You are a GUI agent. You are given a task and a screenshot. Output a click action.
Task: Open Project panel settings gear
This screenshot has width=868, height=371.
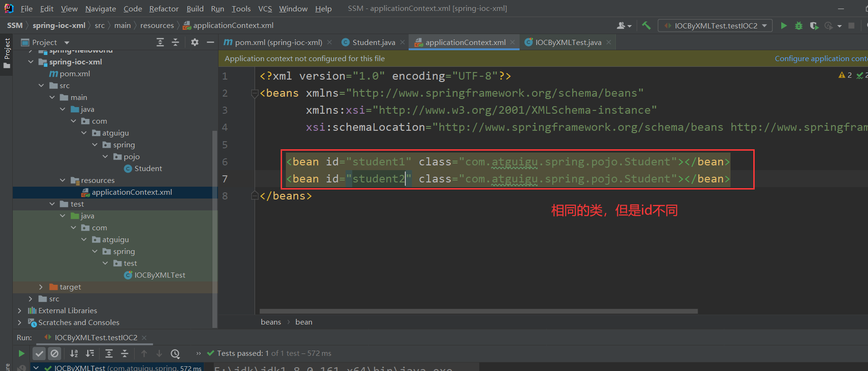pyautogui.click(x=195, y=42)
